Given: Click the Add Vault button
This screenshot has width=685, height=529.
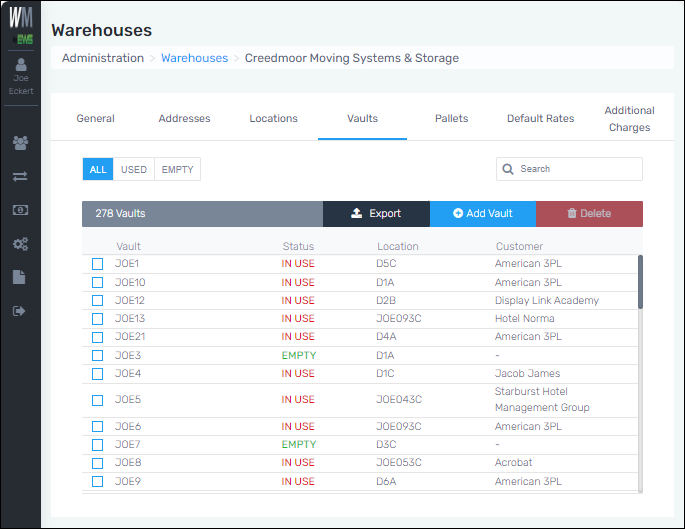Looking at the screenshot, I should (483, 214).
